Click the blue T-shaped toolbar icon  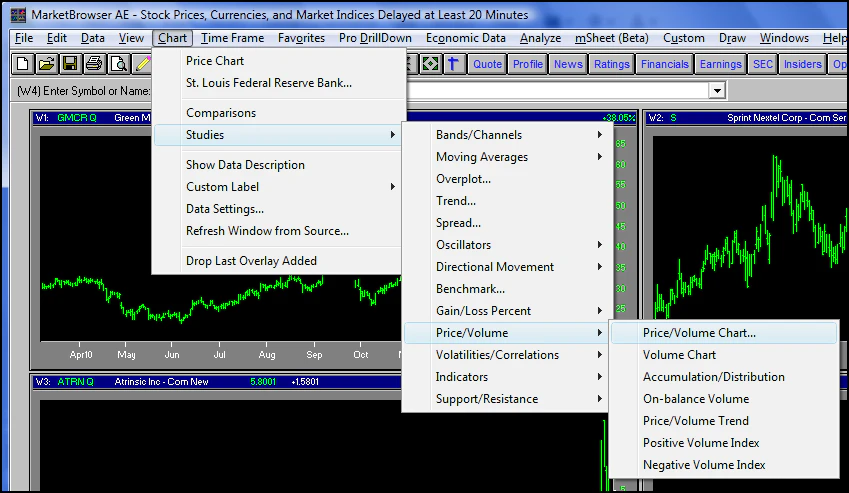click(453, 64)
